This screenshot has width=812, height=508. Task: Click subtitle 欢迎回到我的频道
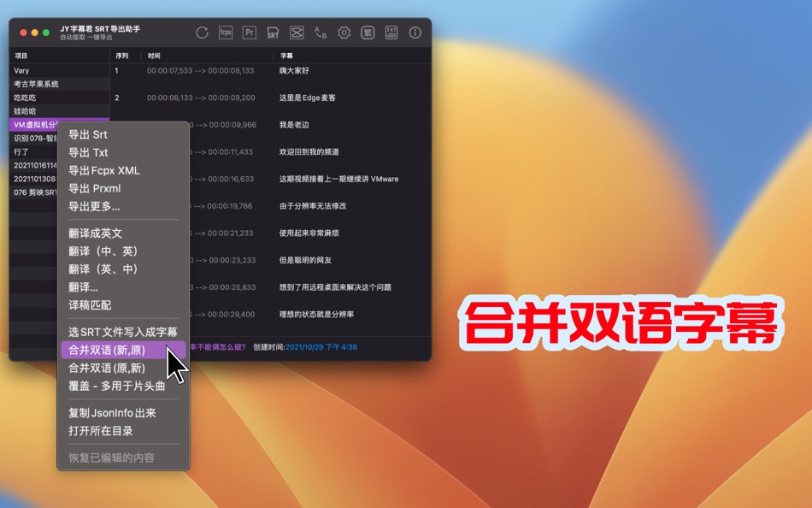point(309,152)
